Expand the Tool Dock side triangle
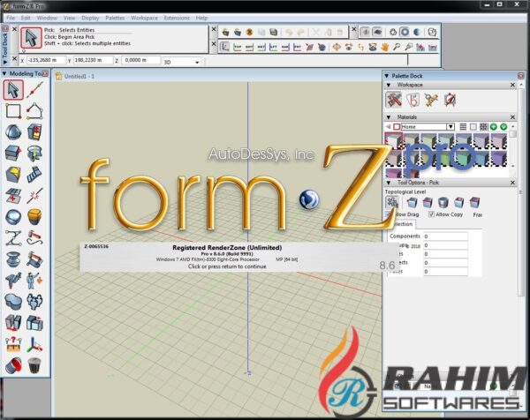Image resolution: width=530 pixels, height=420 pixels. 4,62
